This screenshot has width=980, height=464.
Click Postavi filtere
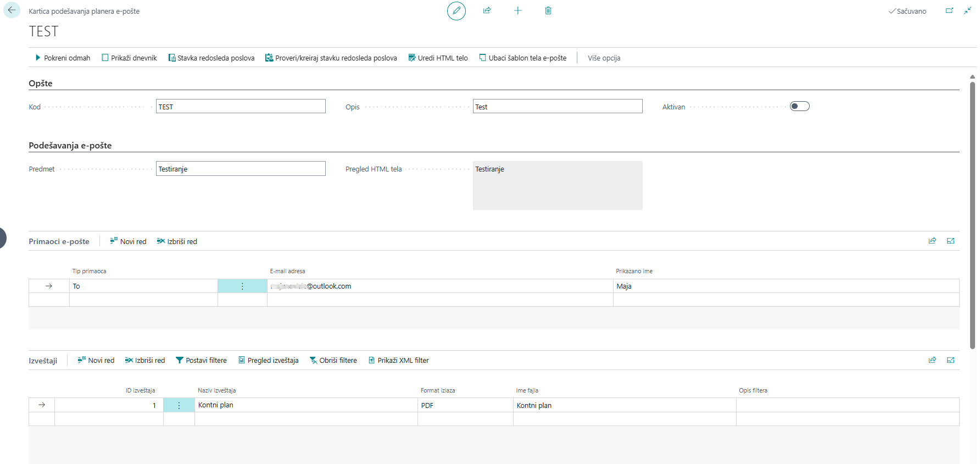(201, 360)
